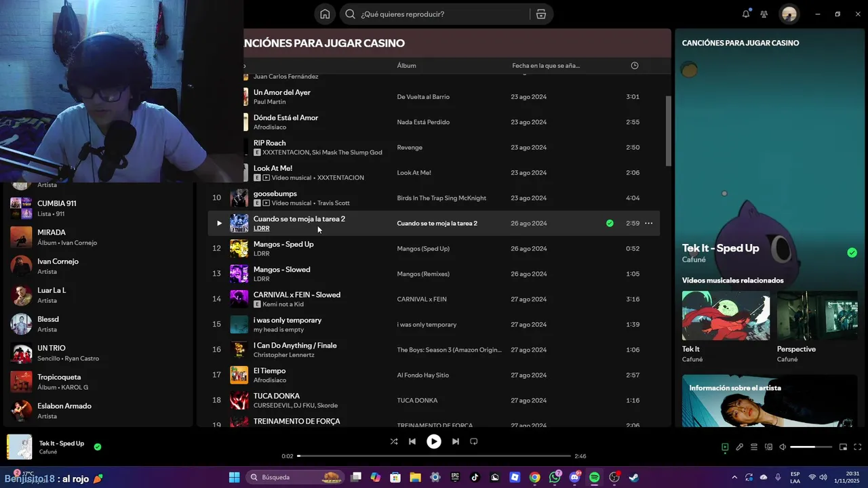Open 'MIRADA' album in library

(98, 237)
